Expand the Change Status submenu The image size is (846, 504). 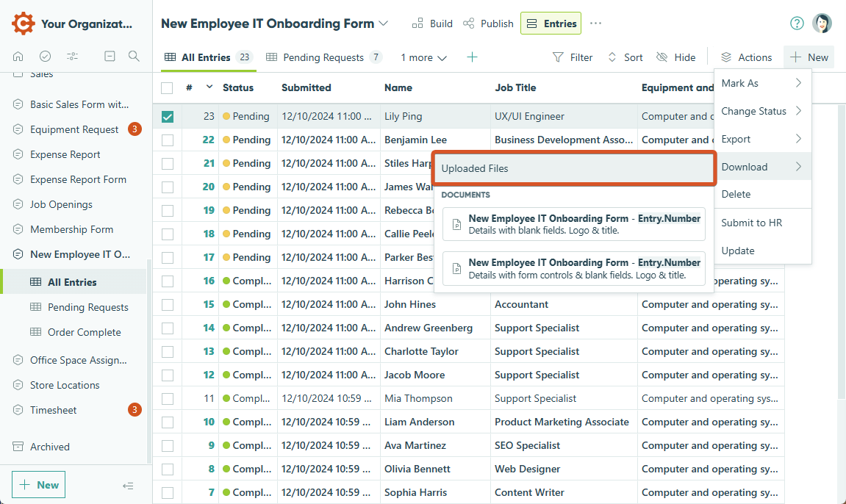[x=762, y=111]
